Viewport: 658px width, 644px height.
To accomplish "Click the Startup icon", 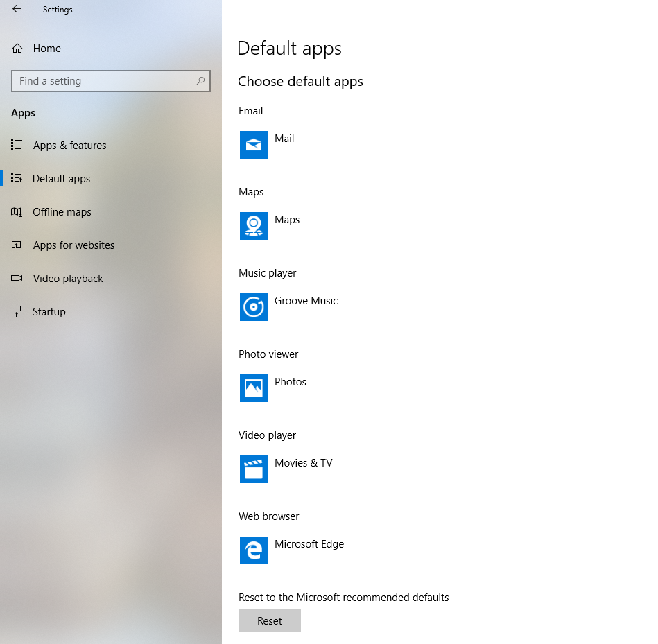I will (x=17, y=311).
